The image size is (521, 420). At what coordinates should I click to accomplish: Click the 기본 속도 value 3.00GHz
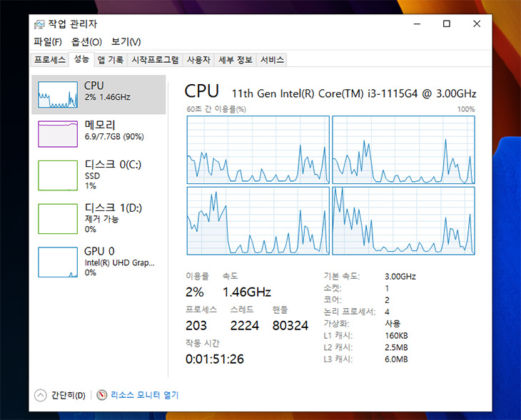pyautogui.click(x=400, y=276)
